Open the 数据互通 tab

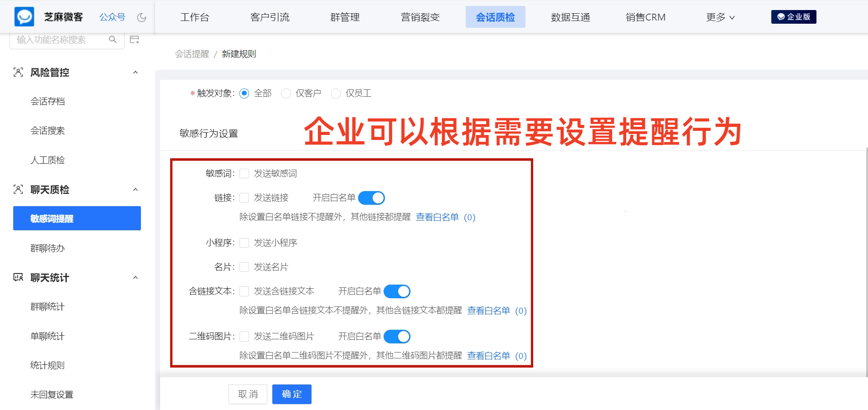pos(571,17)
